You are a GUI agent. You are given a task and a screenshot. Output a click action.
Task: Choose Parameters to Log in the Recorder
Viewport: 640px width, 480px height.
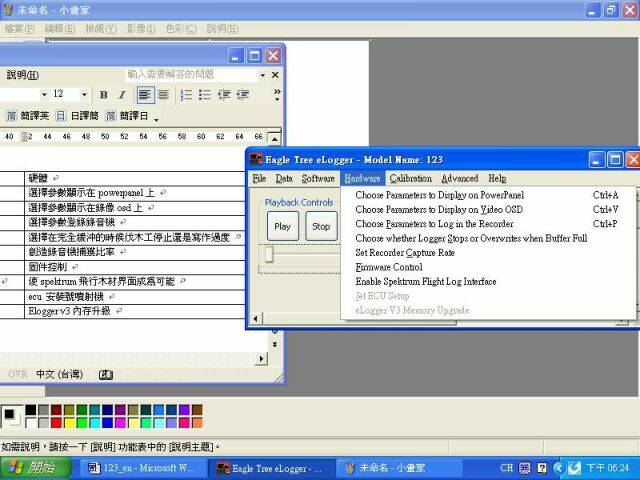pyautogui.click(x=488, y=224)
